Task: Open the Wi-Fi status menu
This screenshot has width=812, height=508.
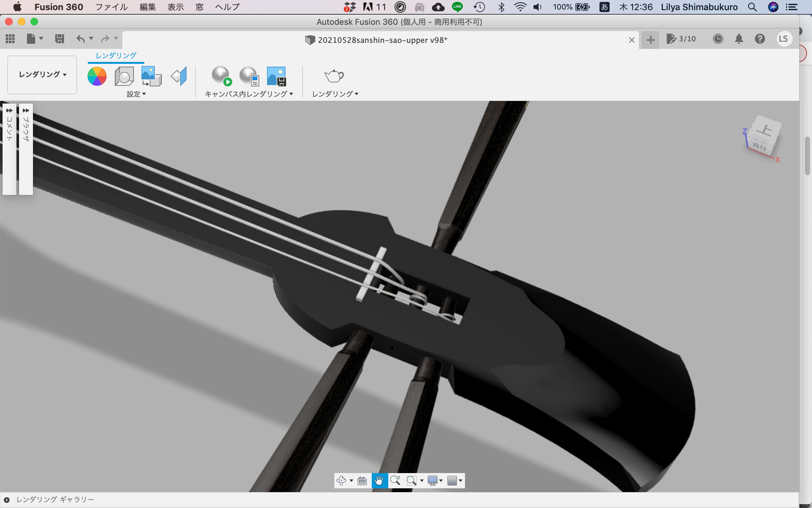Action: pyautogui.click(x=520, y=7)
